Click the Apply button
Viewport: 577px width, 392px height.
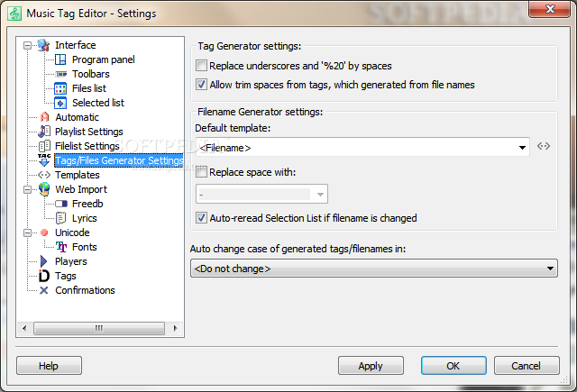371,366
